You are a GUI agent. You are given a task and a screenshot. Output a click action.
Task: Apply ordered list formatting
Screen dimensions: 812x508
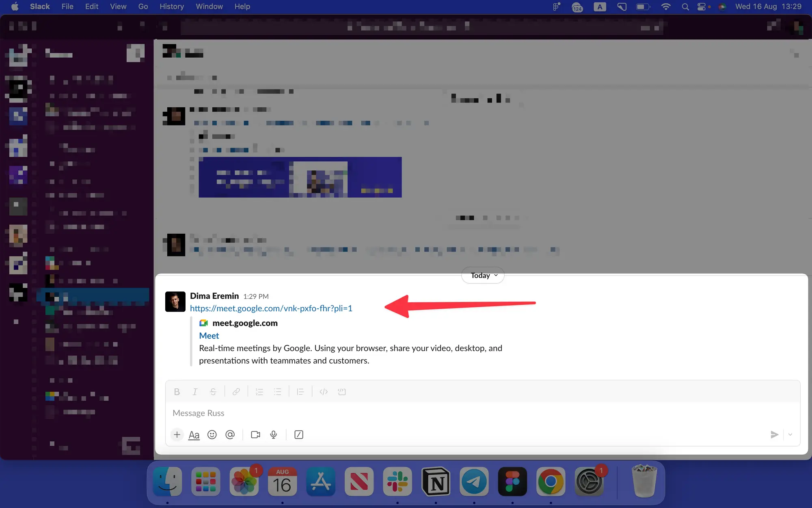click(x=259, y=391)
